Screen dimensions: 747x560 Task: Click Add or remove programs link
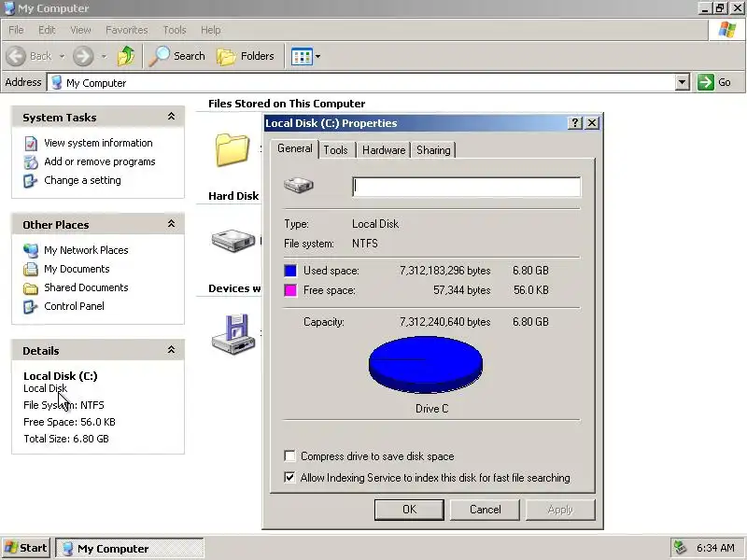pos(100,161)
